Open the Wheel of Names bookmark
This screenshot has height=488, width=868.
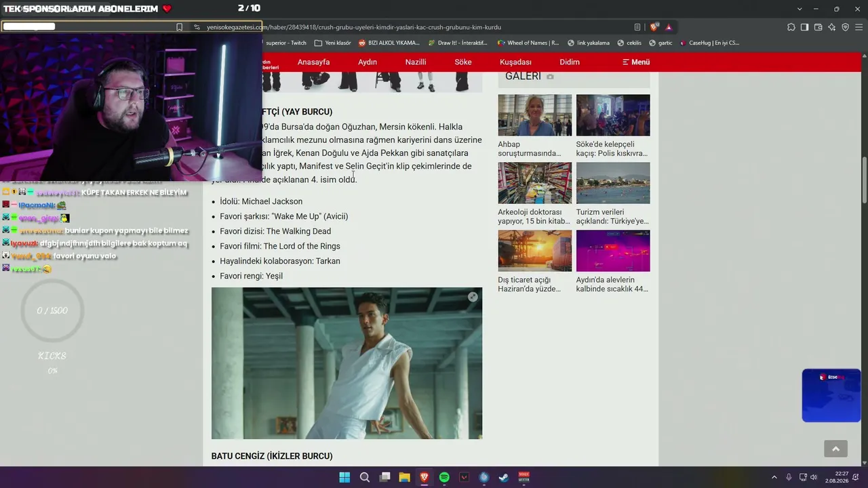528,43
